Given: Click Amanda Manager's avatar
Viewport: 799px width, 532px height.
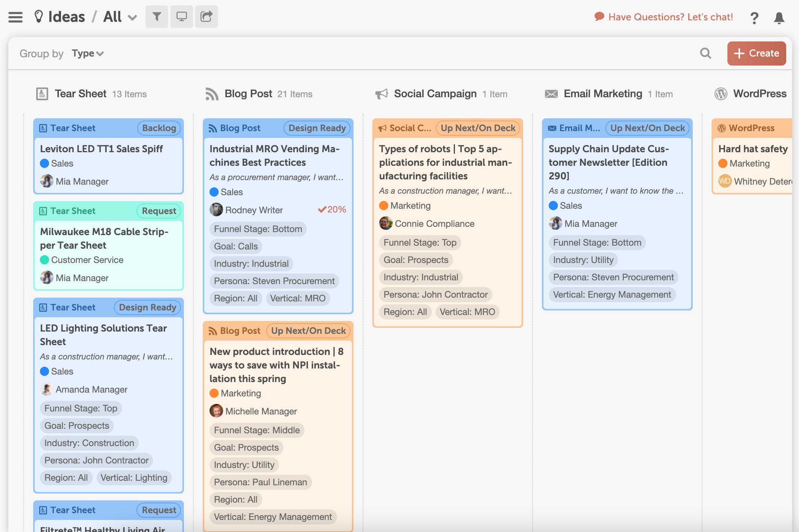Looking at the screenshot, I should click(x=46, y=389).
